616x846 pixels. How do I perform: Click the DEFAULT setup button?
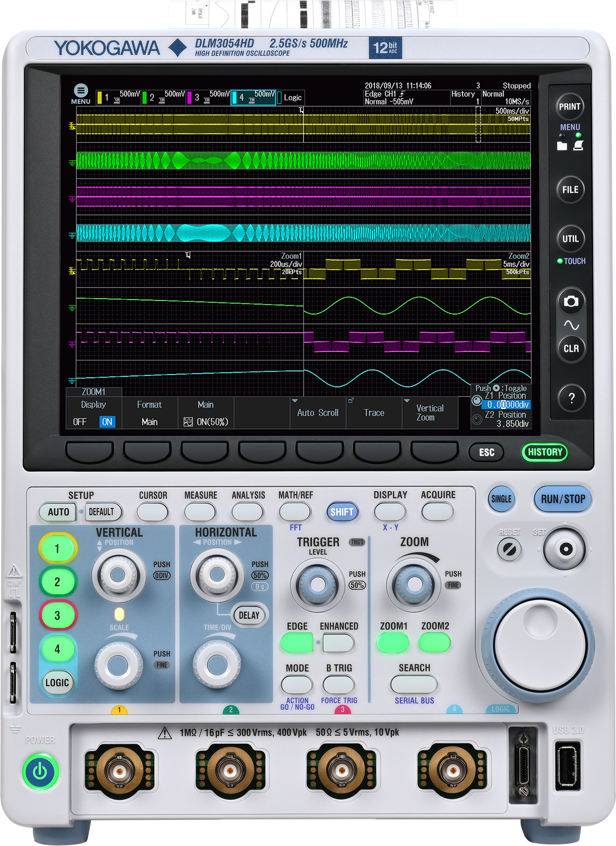click(x=103, y=512)
